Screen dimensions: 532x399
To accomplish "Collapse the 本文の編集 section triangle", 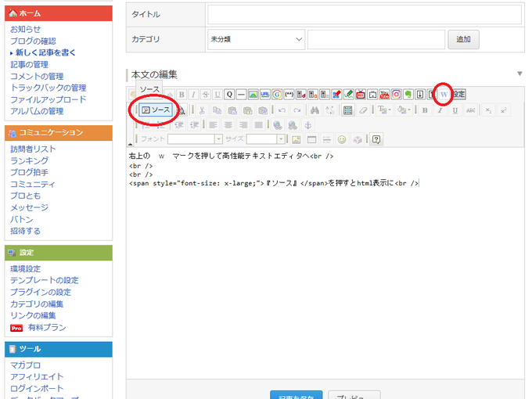I will (519, 74).
